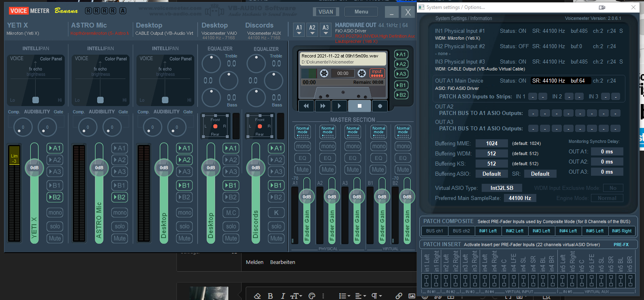Screen dimensions: 644x300
Task: Rewind the cassette recorder
Action: [306, 106]
